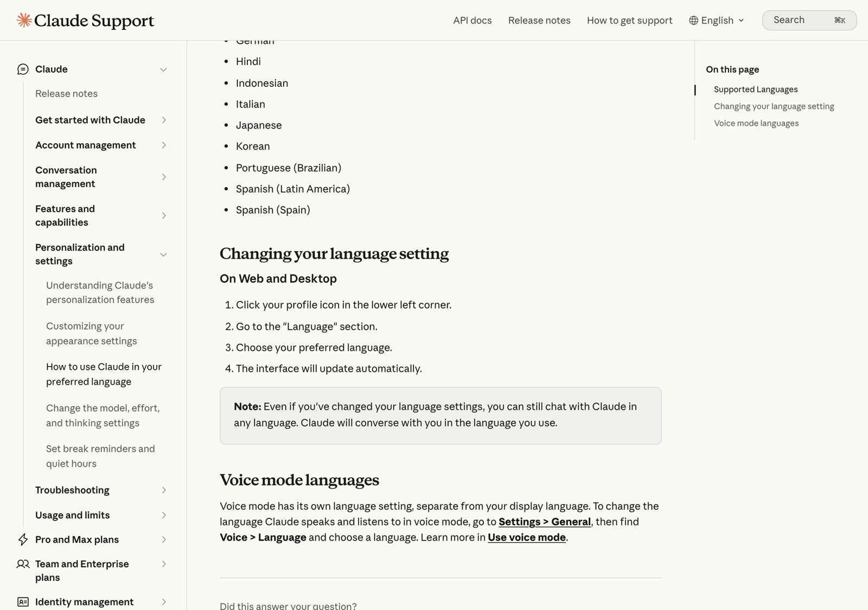Expand Get started with Claude chevron
Viewport: 868px width, 610px height.
pyautogui.click(x=163, y=120)
